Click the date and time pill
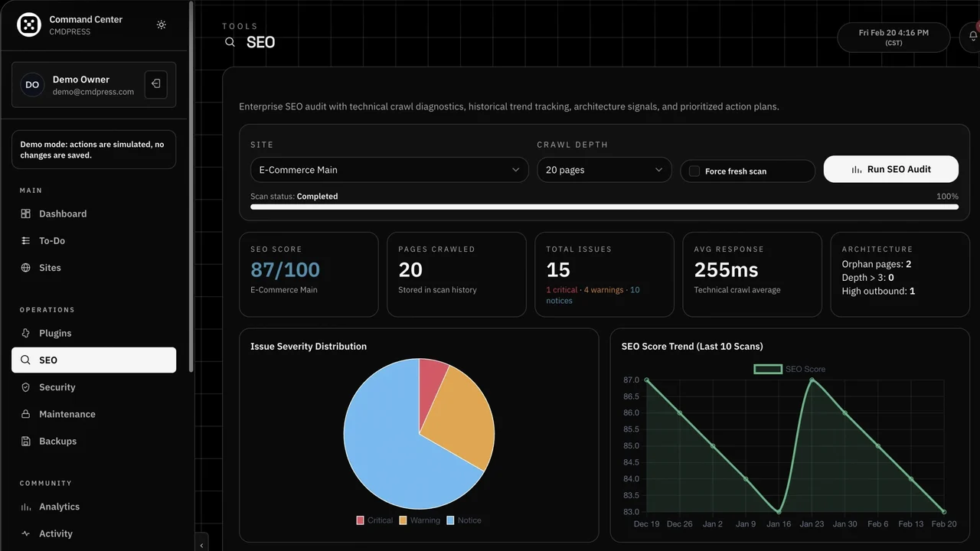 893,37
